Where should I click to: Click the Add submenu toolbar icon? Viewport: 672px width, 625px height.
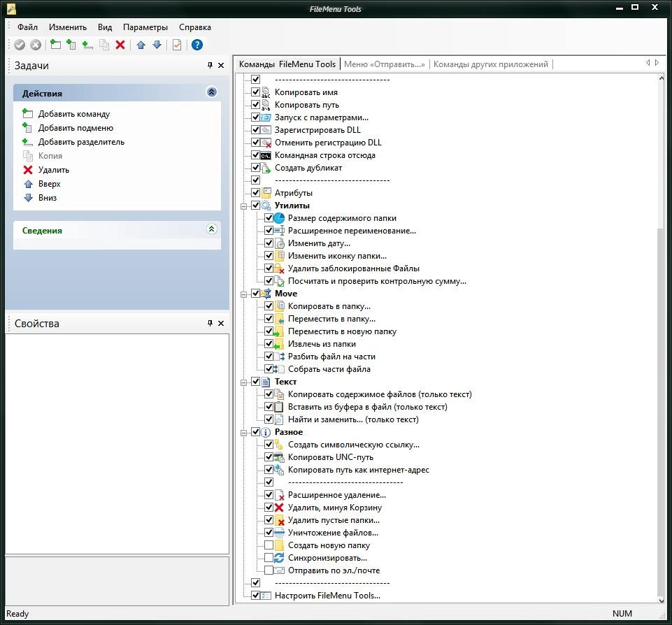(71, 45)
